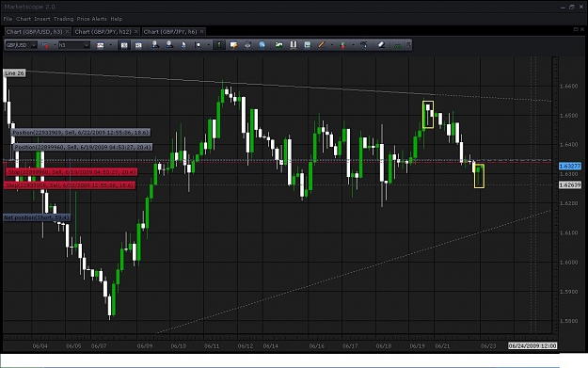Open the toolbar overflow options
Viewport: 588px width, 368px height.
tap(408, 45)
